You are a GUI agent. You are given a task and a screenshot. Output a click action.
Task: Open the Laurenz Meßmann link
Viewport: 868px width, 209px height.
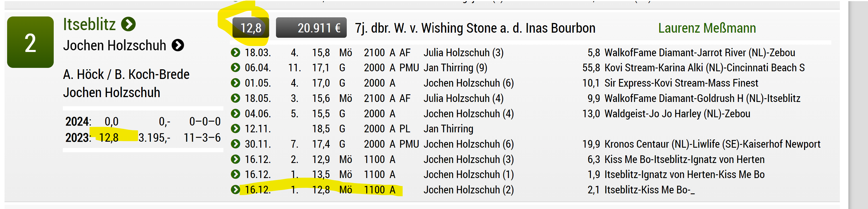coord(707,28)
